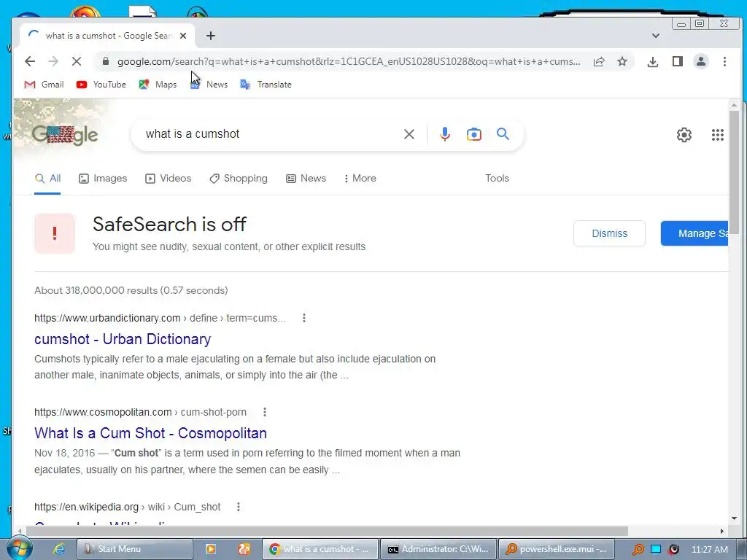The height and width of the screenshot is (560, 747).
Task: Open Gmail bookmark
Action: point(44,85)
